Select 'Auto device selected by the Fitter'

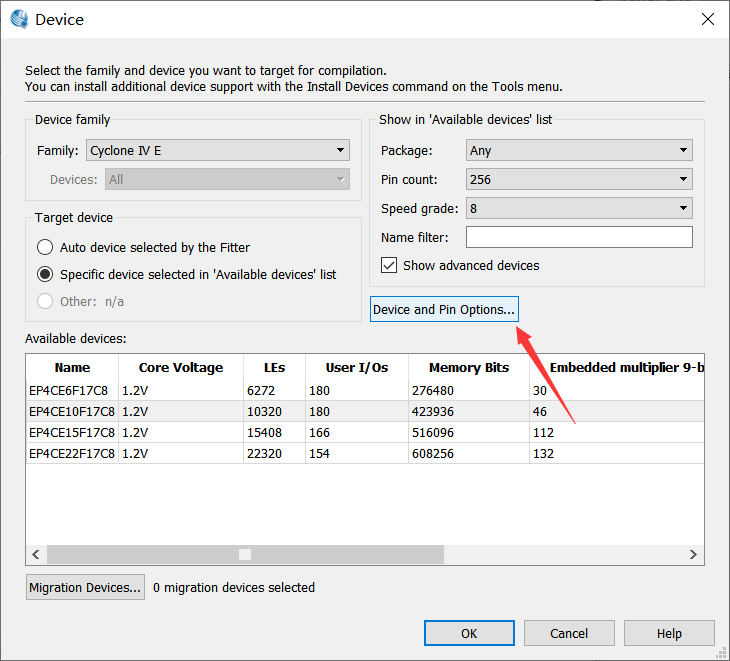(x=45, y=247)
